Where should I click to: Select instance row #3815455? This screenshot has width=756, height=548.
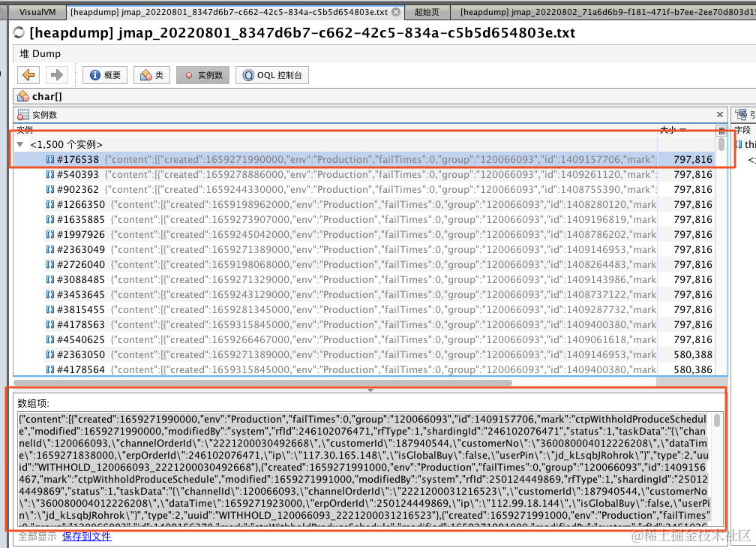click(364, 309)
